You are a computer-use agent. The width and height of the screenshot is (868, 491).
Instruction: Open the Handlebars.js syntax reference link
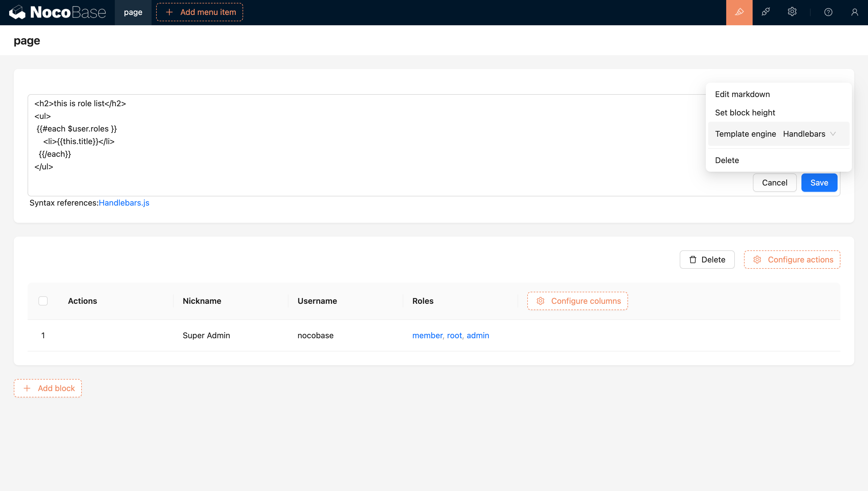pyautogui.click(x=124, y=203)
